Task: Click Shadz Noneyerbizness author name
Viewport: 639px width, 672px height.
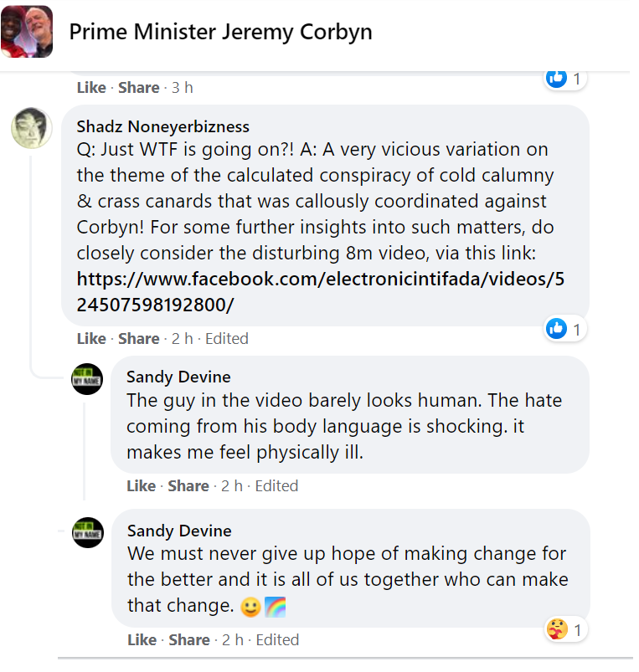Action: 162,126
